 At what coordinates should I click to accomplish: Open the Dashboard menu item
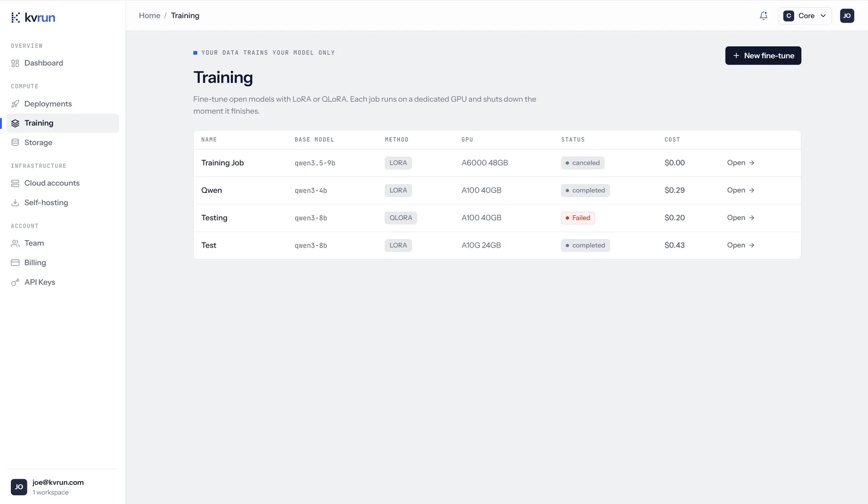(63, 63)
